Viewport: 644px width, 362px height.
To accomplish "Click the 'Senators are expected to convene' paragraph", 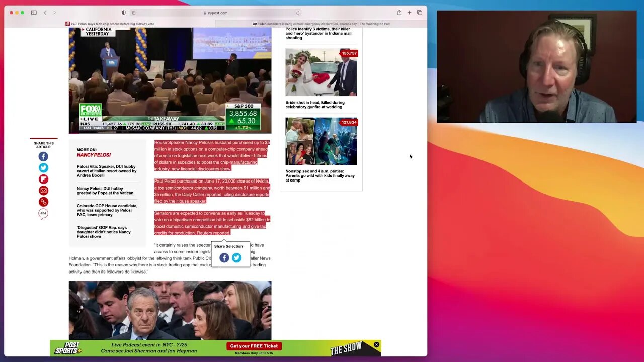I will [212, 223].
